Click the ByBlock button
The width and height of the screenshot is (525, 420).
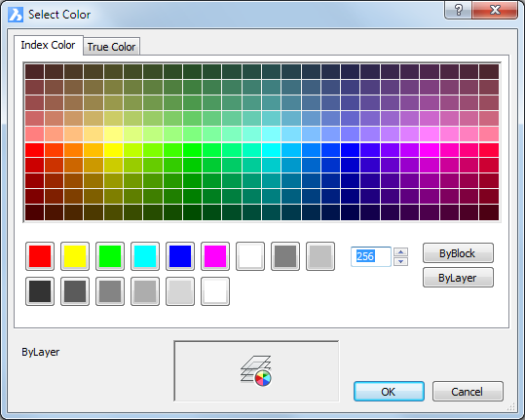pyautogui.click(x=458, y=253)
